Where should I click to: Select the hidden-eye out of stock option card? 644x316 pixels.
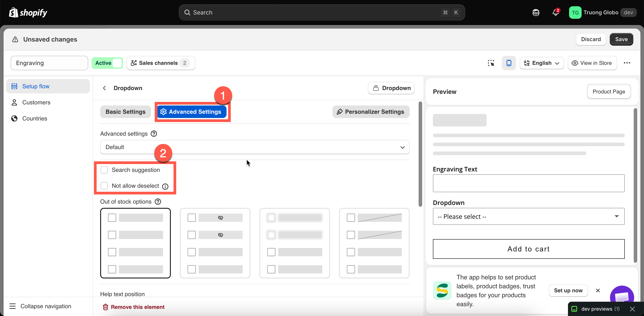(x=215, y=243)
